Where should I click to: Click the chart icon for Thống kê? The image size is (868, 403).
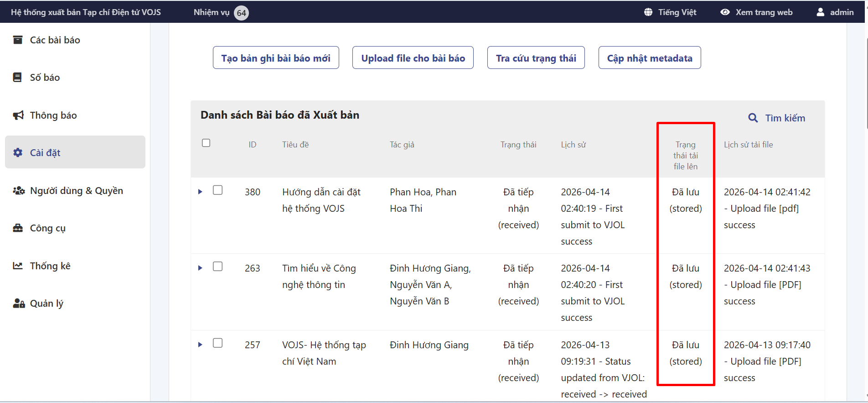click(18, 266)
